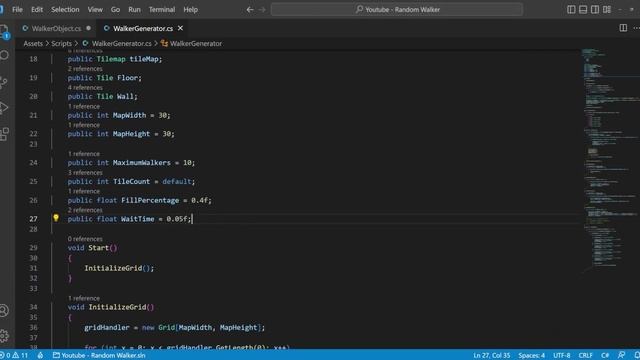Click '1 reference' above InitializeGrid method
The width and height of the screenshot is (640, 360).
click(84, 298)
